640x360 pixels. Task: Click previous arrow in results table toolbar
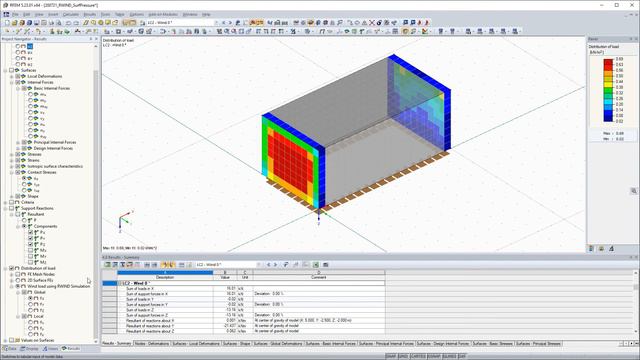[269, 264]
